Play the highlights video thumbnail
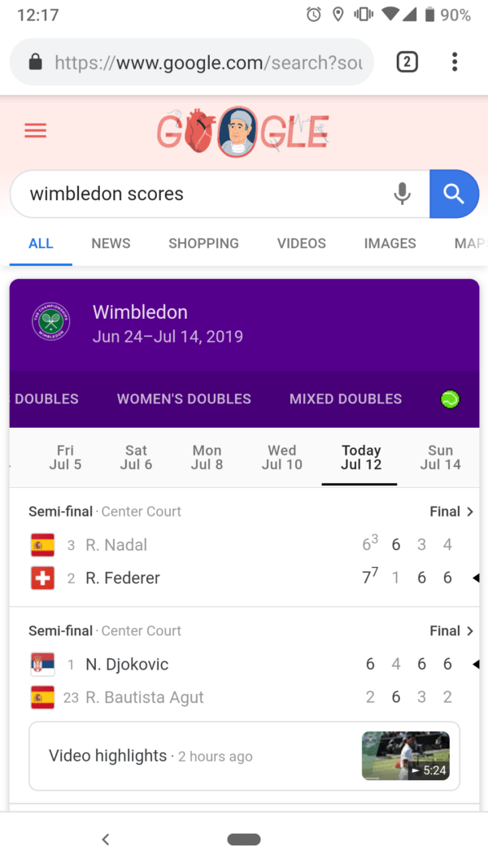The height and width of the screenshot is (868, 488). click(405, 756)
